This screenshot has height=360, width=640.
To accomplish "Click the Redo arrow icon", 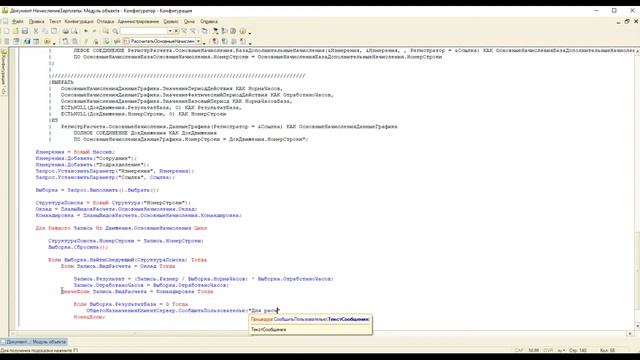I will (94, 31).
